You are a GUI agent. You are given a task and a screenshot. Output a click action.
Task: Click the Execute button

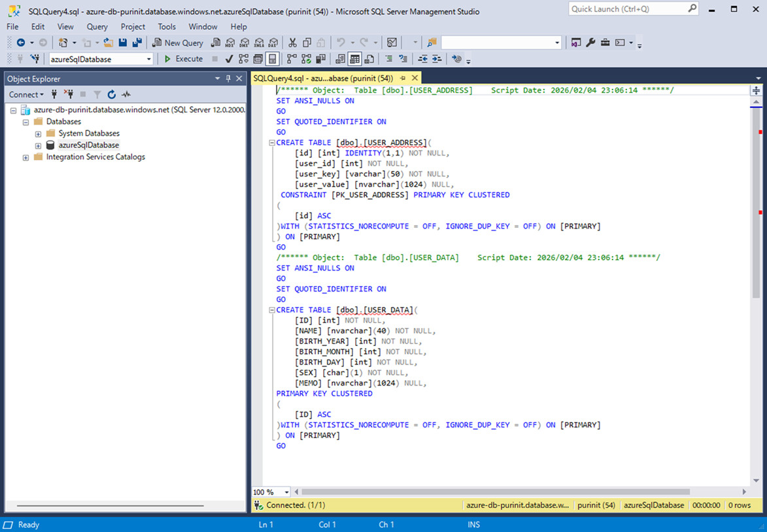pyautogui.click(x=182, y=59)
